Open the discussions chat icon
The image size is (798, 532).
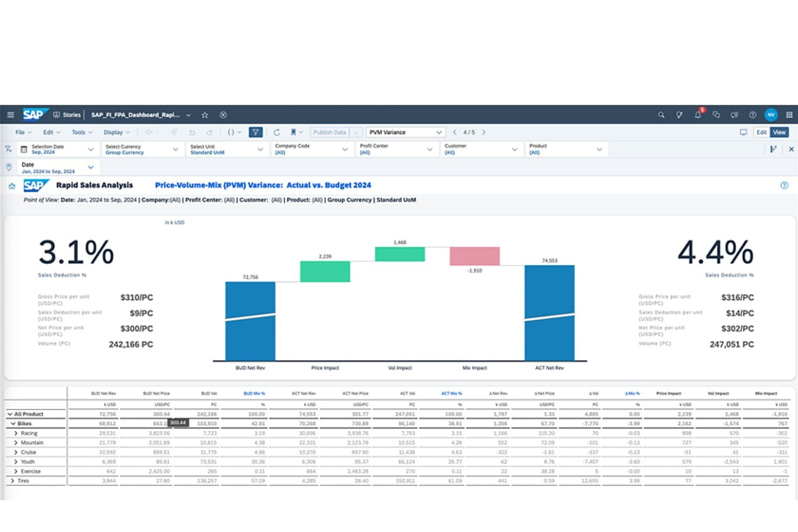pos(716,115)
